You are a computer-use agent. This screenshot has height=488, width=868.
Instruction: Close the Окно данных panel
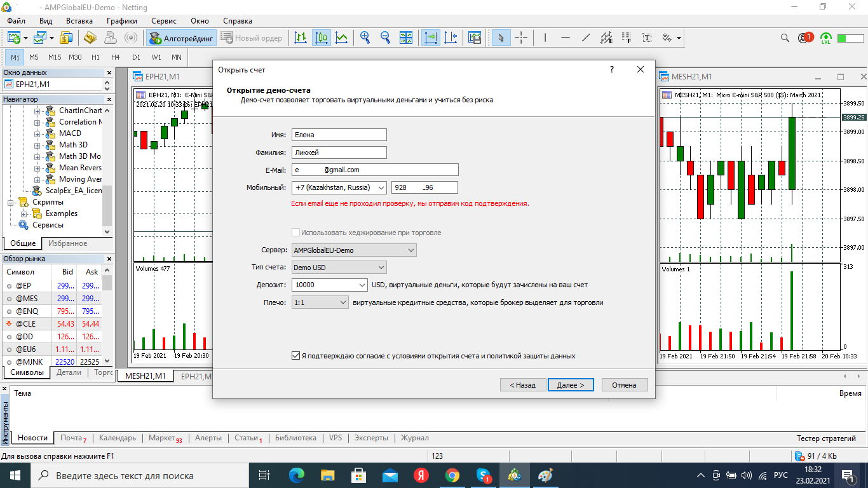tap(109, 72)
